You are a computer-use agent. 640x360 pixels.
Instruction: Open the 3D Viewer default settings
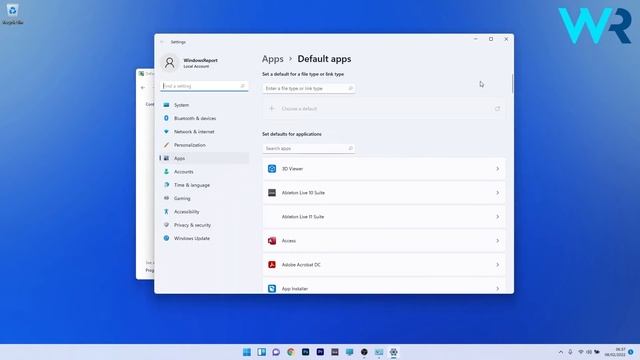(x=384, y=169)
